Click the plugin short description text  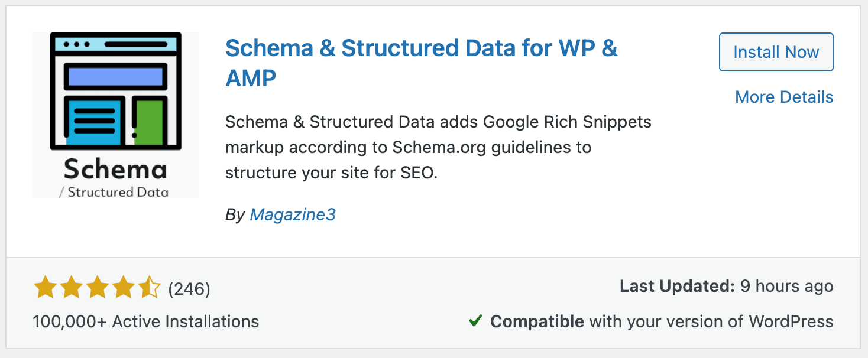(438, 147)
